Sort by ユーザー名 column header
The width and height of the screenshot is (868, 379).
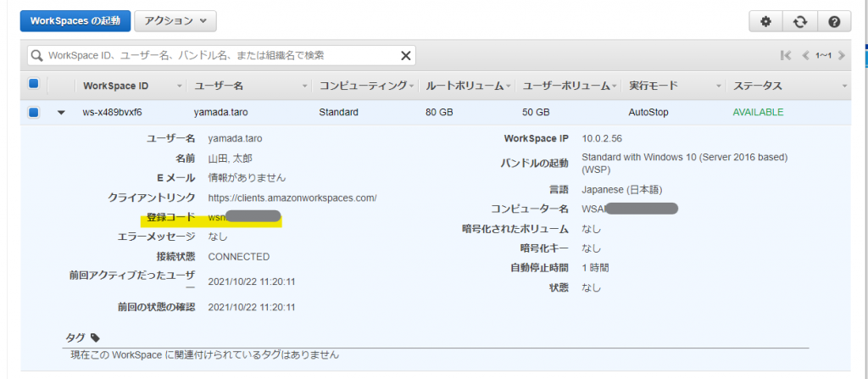tap(220, 86)
